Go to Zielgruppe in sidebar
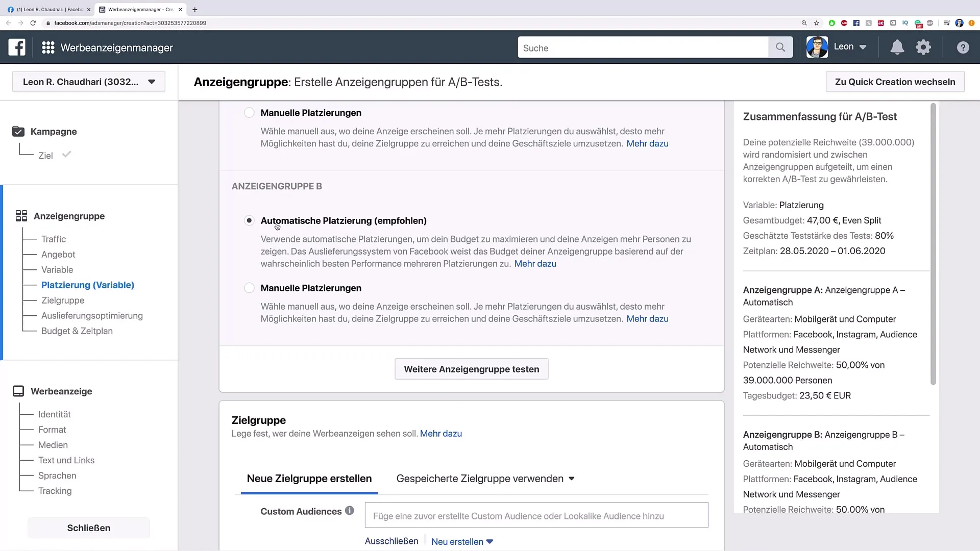This screenshot has height=551, width=980. click(63, 300)
